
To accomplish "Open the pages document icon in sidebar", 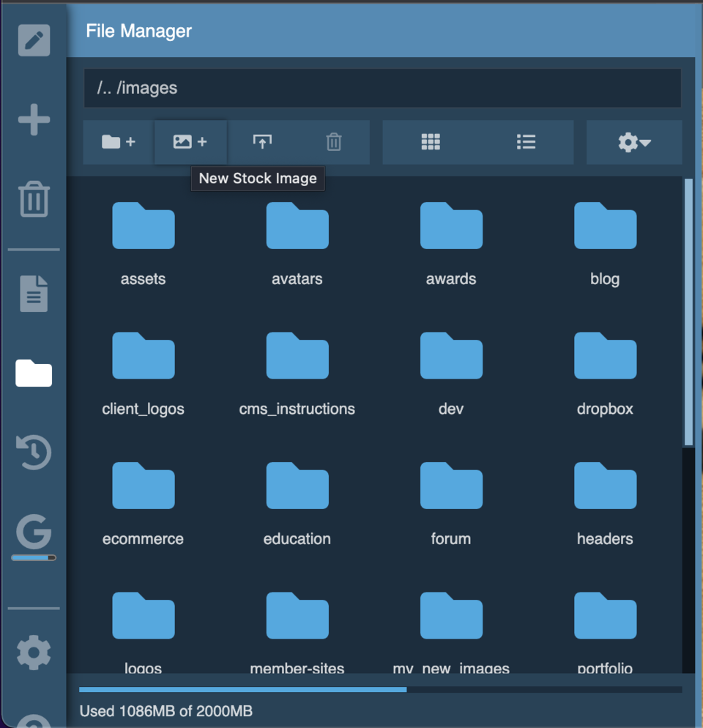I will [34, 294].
